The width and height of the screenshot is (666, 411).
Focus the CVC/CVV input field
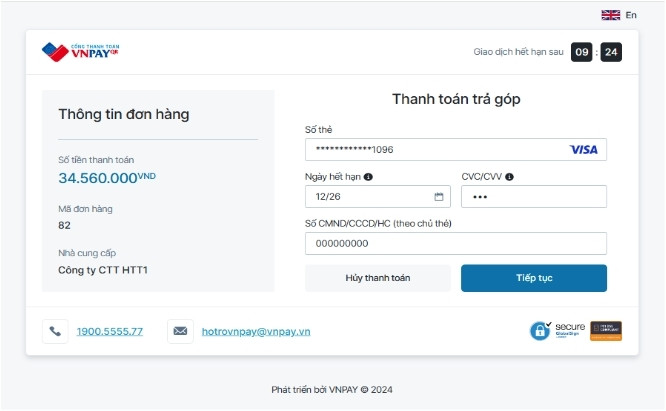click(533, 197)
